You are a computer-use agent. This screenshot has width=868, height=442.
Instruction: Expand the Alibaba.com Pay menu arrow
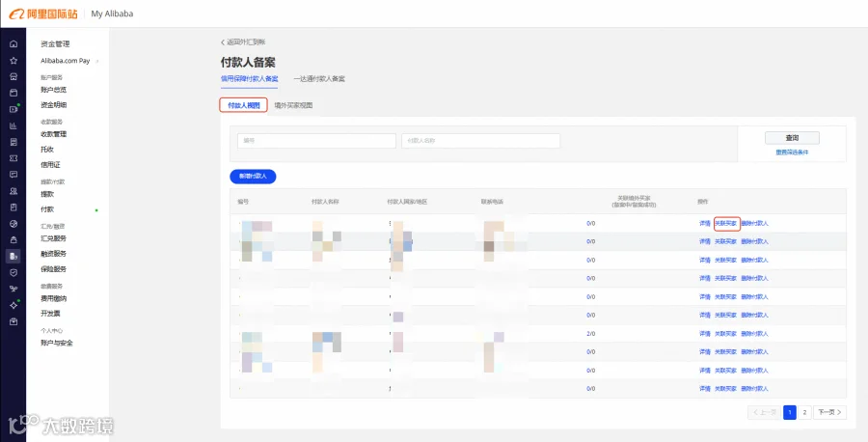click(97, 61)
